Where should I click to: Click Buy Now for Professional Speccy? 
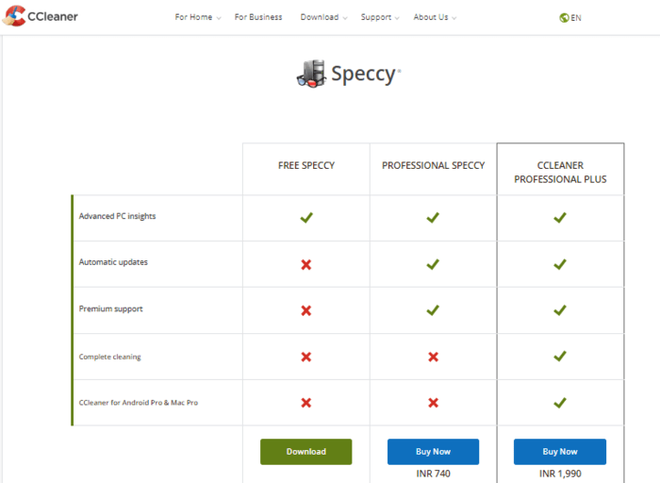click(433, 451)
